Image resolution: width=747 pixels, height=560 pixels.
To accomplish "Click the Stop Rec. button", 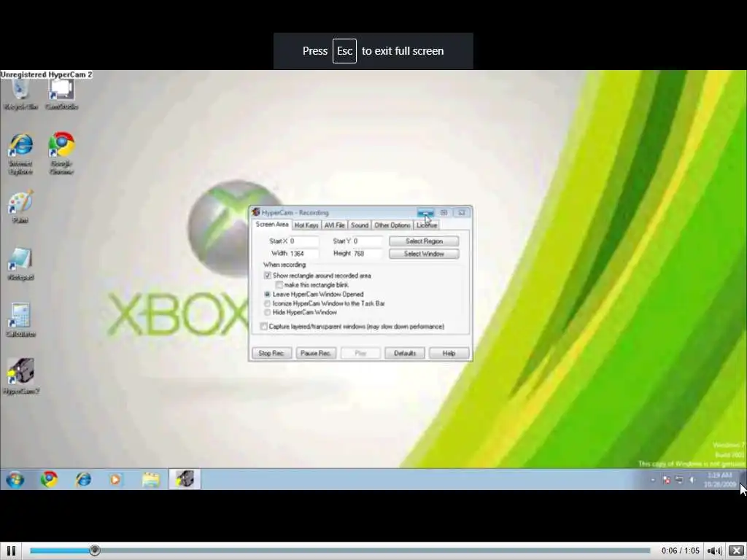I will coord(271,353).
